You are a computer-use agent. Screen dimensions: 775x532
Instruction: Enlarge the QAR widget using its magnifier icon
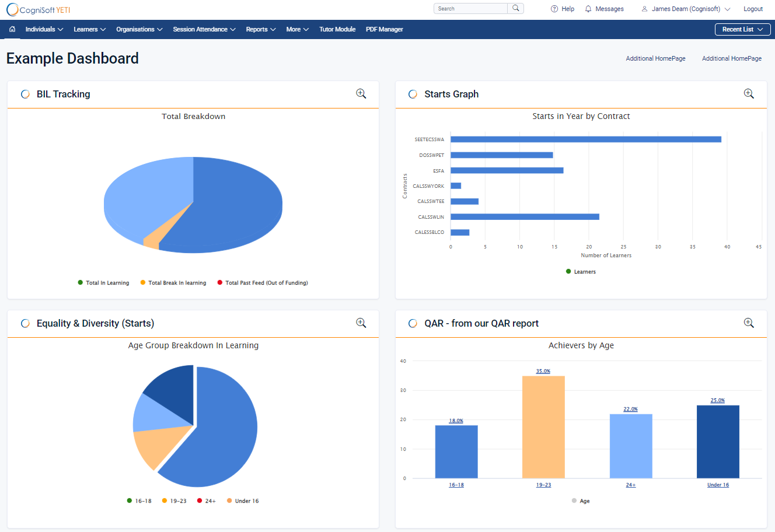[x=749, y=323]
